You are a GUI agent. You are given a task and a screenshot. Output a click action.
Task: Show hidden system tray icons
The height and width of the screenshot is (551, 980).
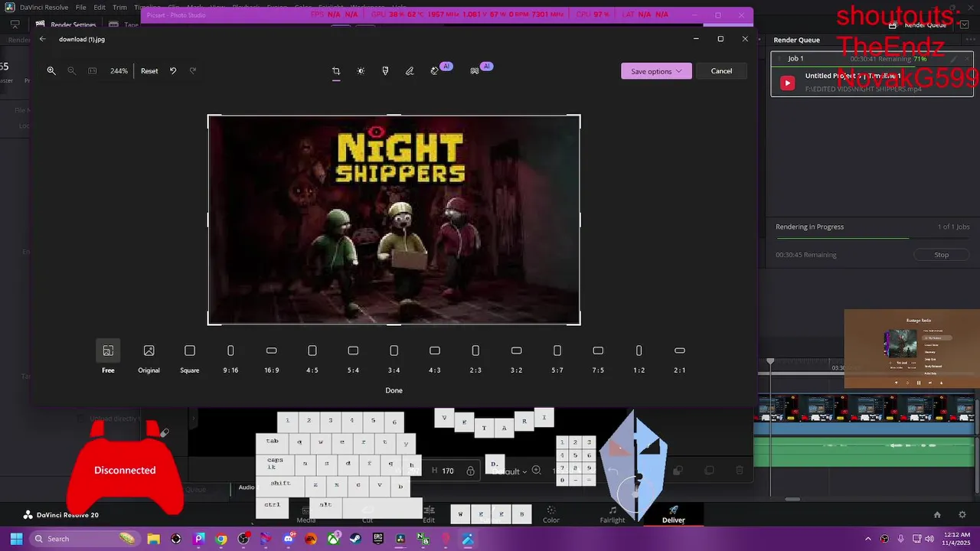point(867,539)
